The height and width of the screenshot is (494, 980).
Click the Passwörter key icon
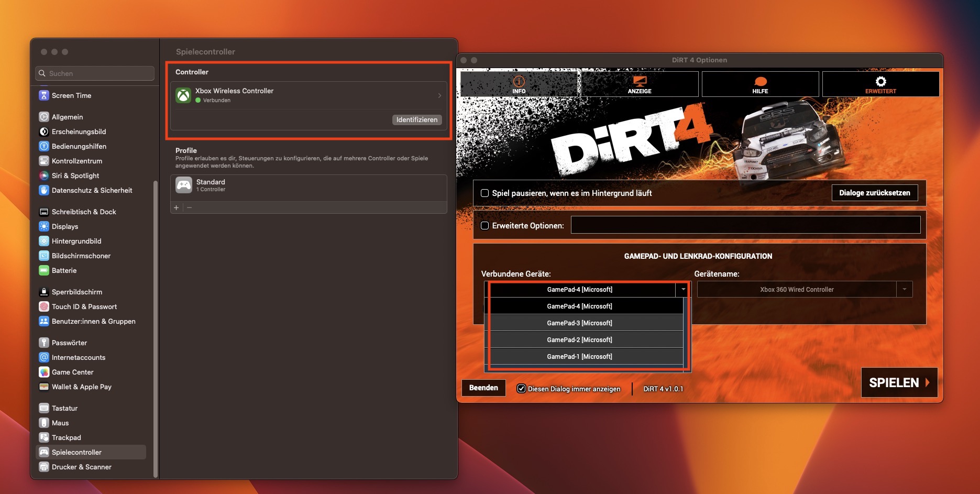click(44, 343)
